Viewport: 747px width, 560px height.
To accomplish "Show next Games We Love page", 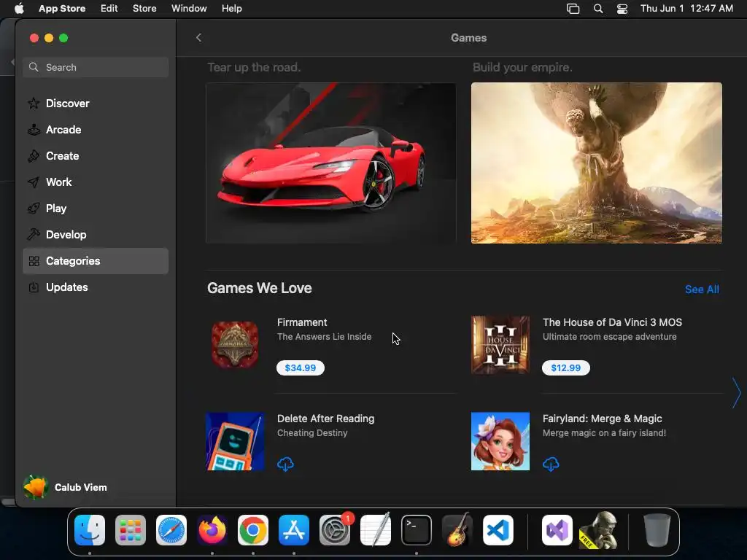I will click(x=737, y=393).
